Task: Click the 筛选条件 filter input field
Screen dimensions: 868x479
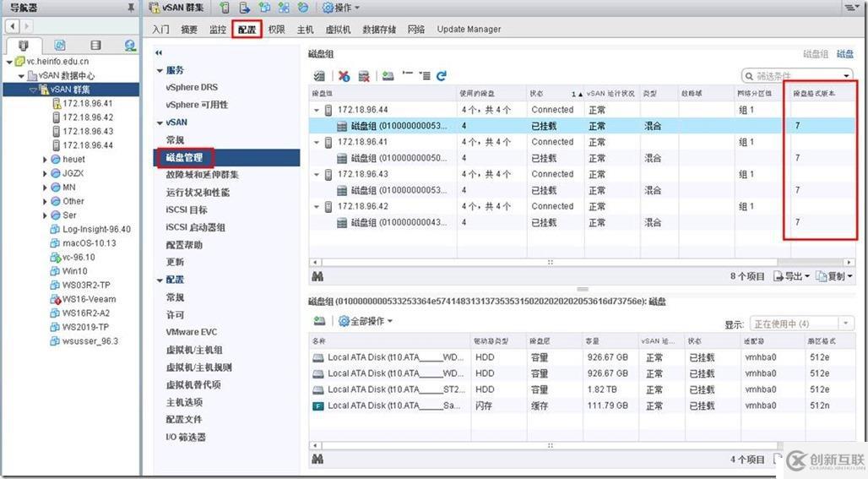Action: (x=796, y=76)
